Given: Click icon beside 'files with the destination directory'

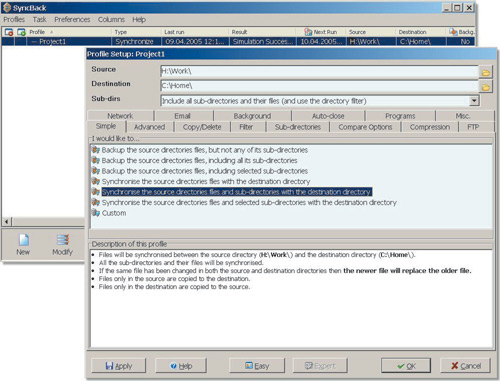Looking at the screenshot, I should click(96, 181).
